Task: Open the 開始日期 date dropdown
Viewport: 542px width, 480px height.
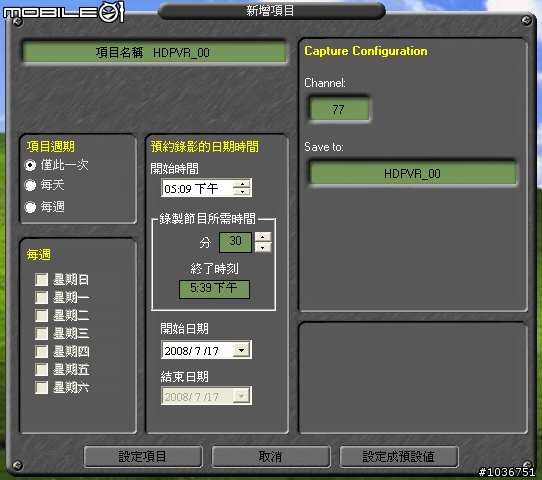Action: pos(242,350)
